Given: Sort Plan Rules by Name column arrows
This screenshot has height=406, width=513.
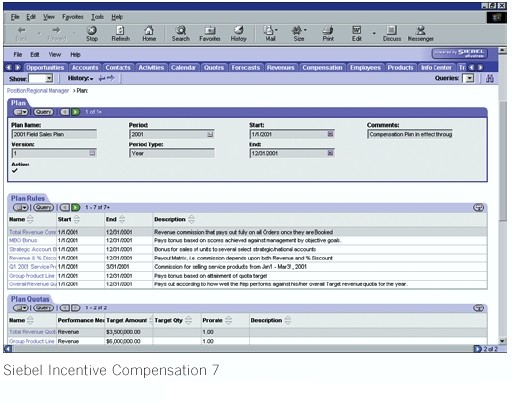Looking at the screenshot, I should pyautogui.click(x=30, y=219).
